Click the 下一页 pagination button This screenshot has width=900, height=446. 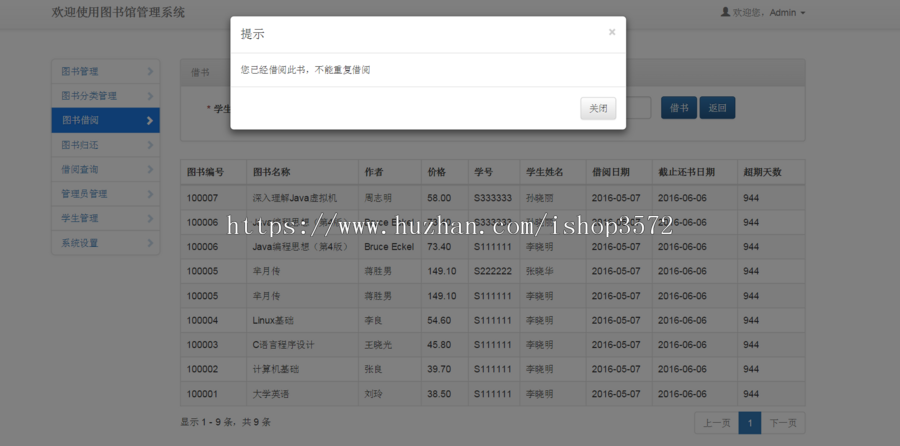783,423
